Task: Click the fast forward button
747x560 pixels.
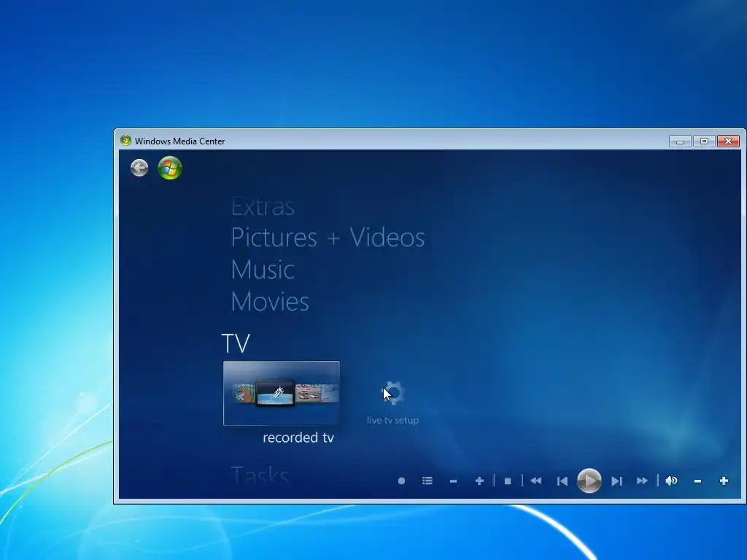Action: 642,481
